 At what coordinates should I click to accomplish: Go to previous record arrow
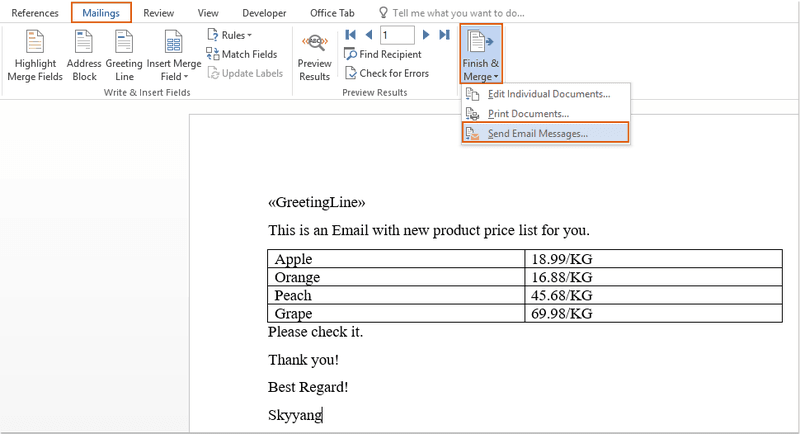click(369, 35)
